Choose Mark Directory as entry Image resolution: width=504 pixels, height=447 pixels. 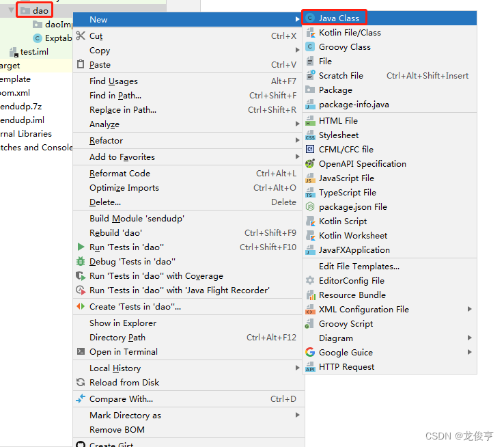(x=188, y=415)
